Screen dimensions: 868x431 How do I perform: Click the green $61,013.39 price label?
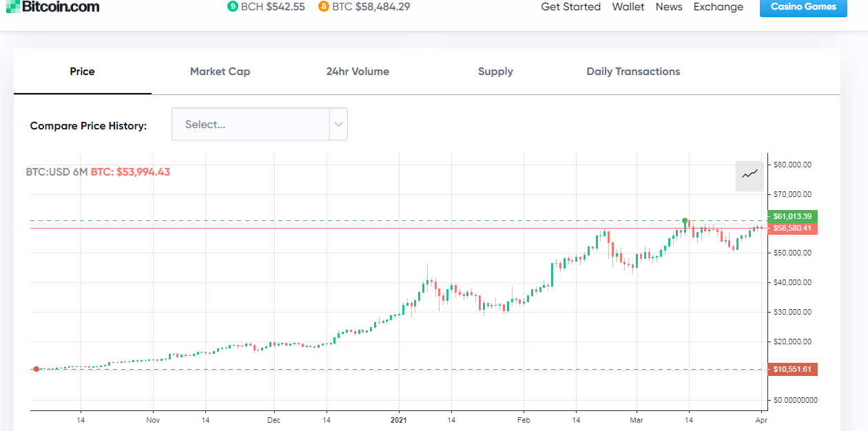point(792,216)
